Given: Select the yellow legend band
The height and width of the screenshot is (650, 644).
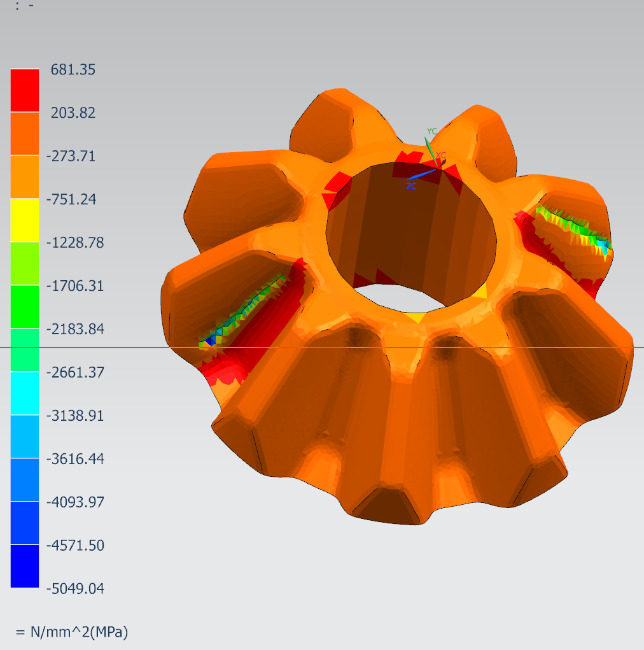Looking at the screenshot, I should pyautogui.click(x=24, y=220).
